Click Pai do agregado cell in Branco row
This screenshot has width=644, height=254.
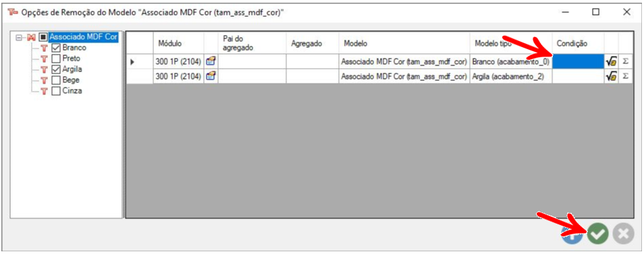(252, 61)
